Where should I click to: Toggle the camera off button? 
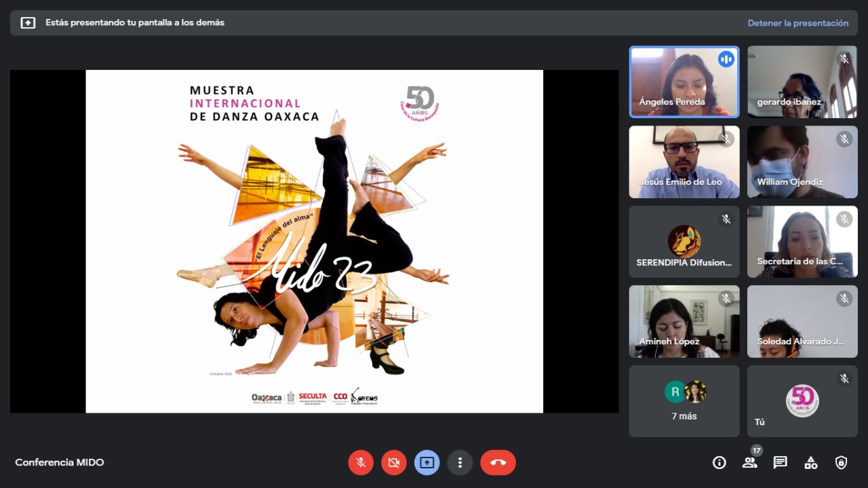pyautogui.click(x=394, y=463)
